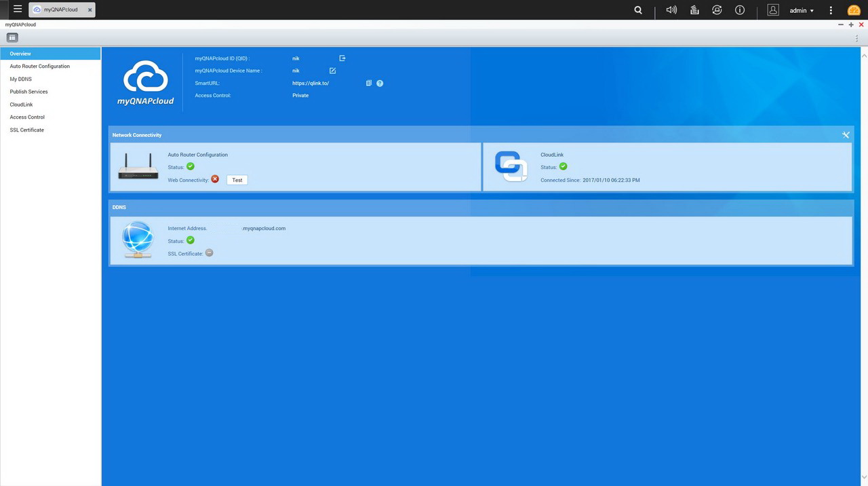
Task: Click the Test web connectivity button
Action: click(x=237, y=180)
